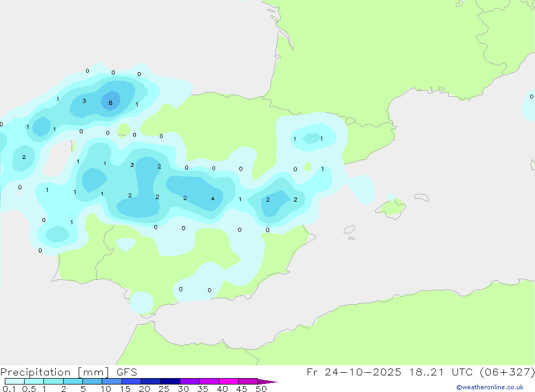Viewport: 535px width, 392px height.
Task: Click the '4' precipitation value on map
Action: pos(213,198)
